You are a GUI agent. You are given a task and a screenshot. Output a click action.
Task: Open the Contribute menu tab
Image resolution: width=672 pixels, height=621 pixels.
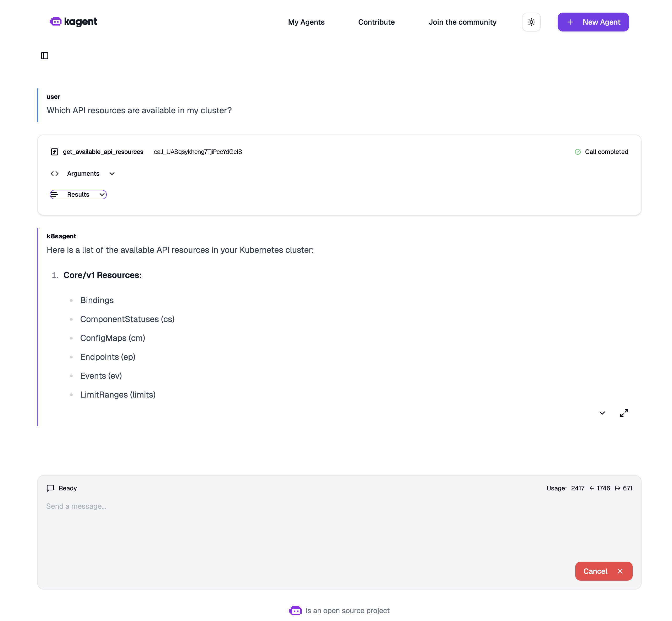[x=376, y=22]
